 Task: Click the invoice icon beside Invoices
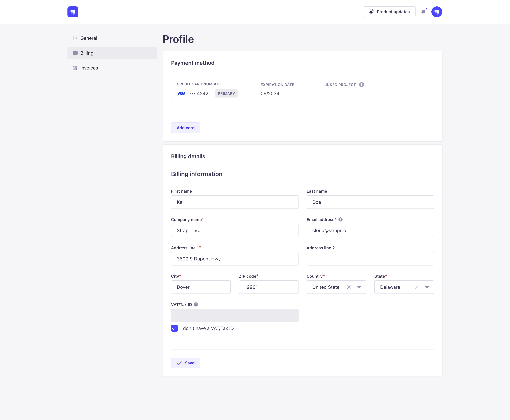[75, 68]
